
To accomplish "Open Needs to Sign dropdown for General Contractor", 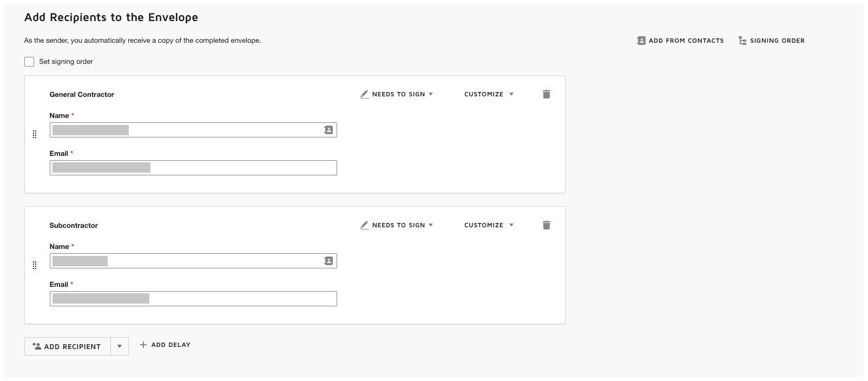I will (397, 94).
